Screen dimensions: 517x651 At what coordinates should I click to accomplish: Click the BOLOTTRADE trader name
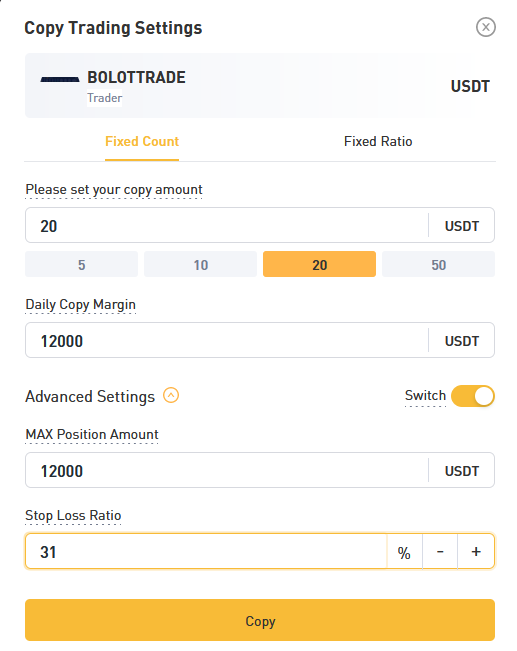pos(136,78)
